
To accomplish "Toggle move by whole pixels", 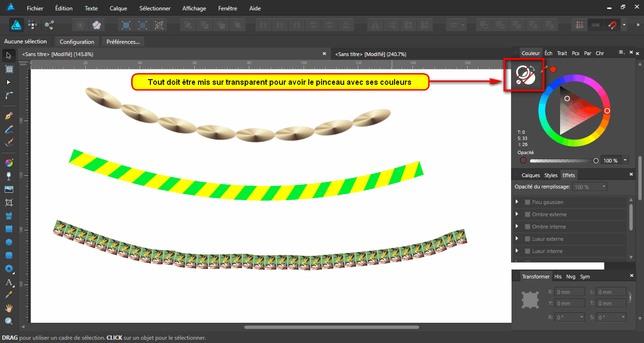I will pos(596,24).
